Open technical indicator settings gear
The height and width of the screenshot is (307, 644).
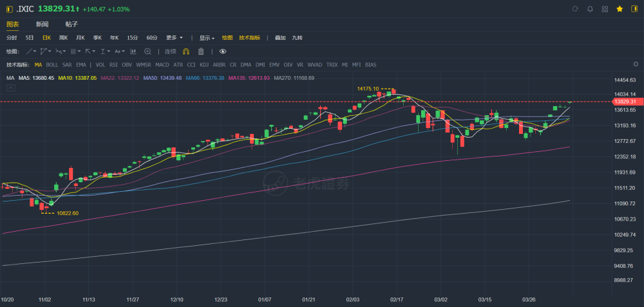coord(636,64)
